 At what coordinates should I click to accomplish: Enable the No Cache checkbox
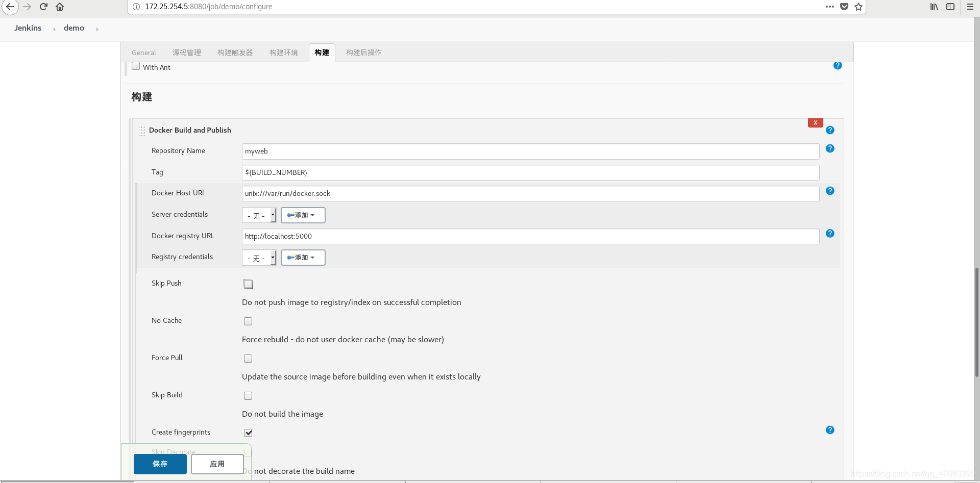[x=248, y=321]
